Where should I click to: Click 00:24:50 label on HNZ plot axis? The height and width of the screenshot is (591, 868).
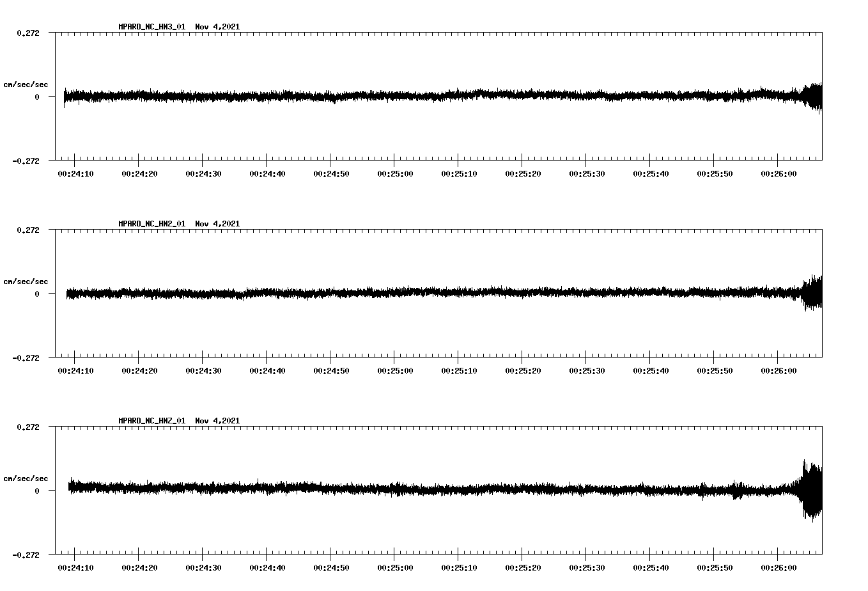[x=331, y=567]
